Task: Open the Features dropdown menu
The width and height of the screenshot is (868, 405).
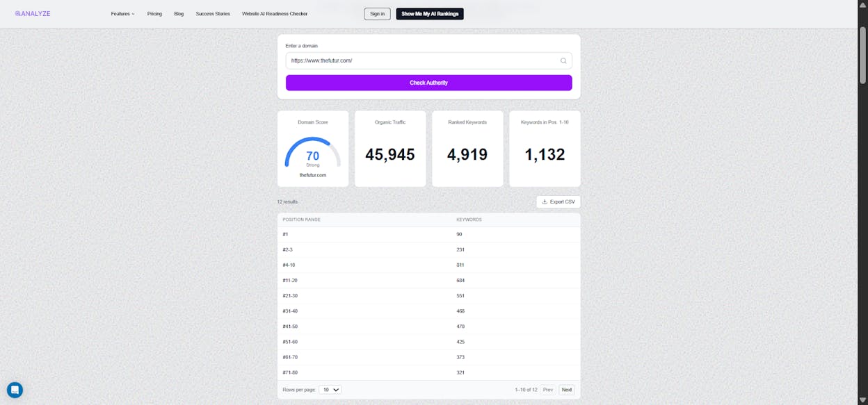Action: pos(123,14)
